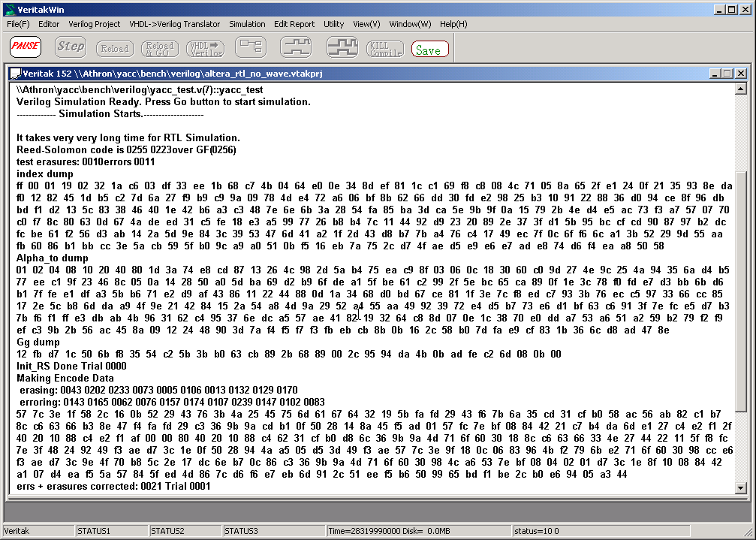Open the File(F) menu
The height and width of the screenshot is (540, 756).
[x=18, y=24]
